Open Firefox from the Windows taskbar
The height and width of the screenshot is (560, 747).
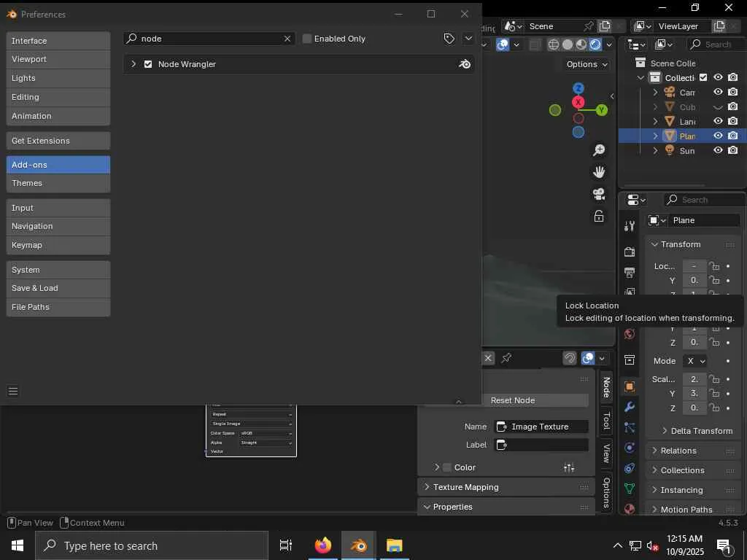coord(323,545)
